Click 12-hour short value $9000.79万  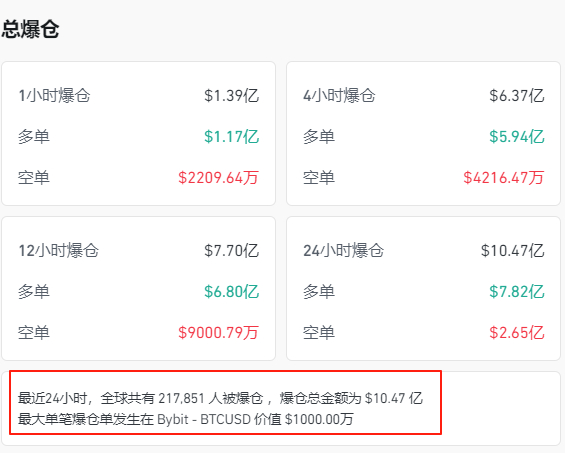point(218,333)
